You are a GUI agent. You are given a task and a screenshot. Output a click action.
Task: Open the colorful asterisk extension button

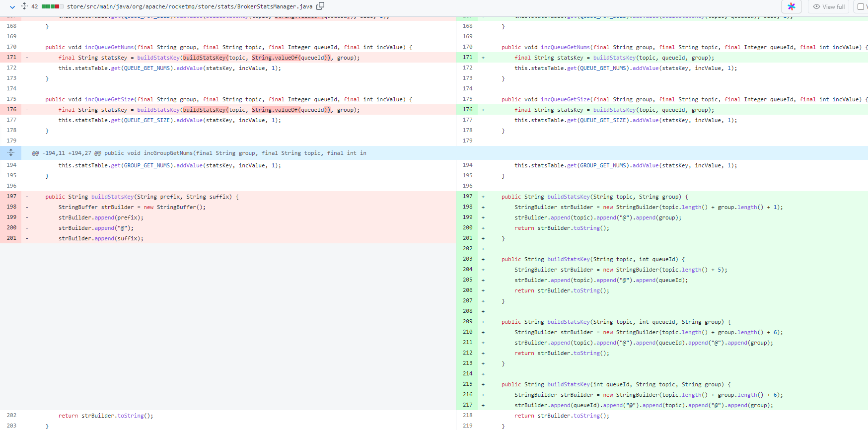click(792, 6)
